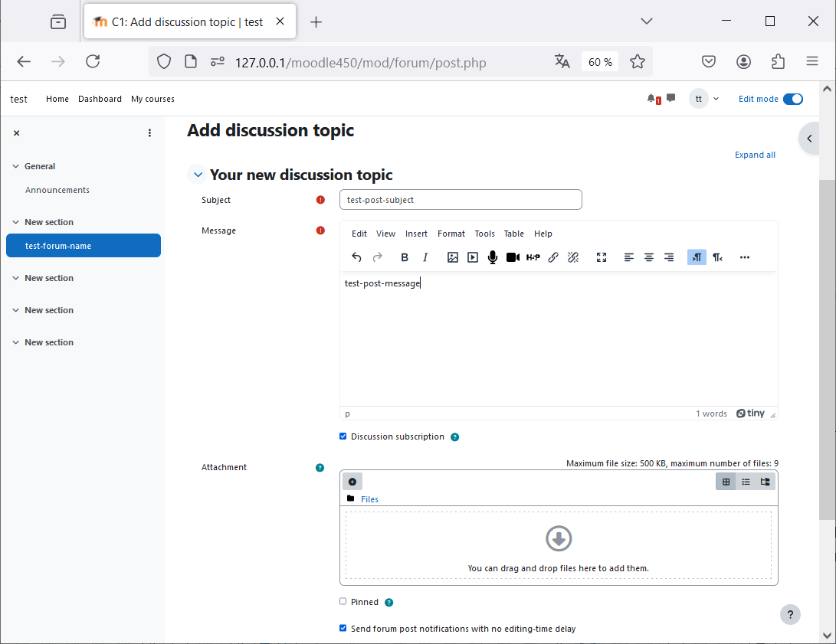Toggle the Edit mode switch
Viewport: 836px width, 644px height.
(x=793, y=99)
